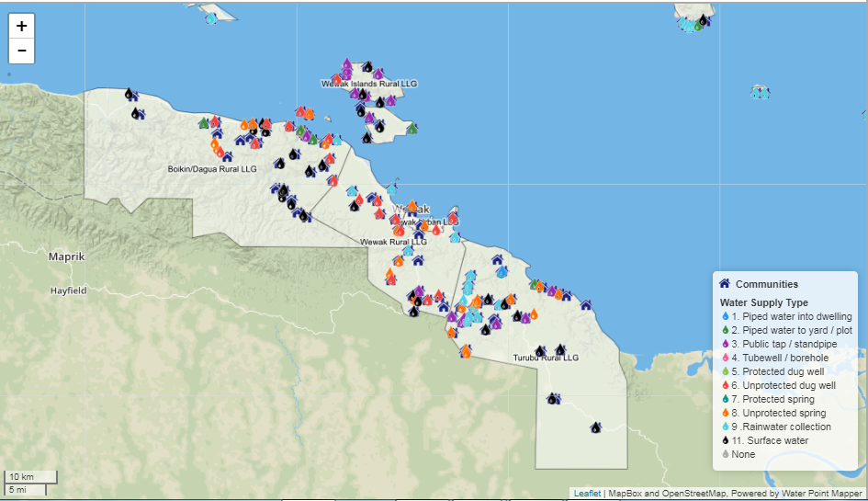
Task: Click the black surface water marker on the top-right island
Action: tap(703, 19)
